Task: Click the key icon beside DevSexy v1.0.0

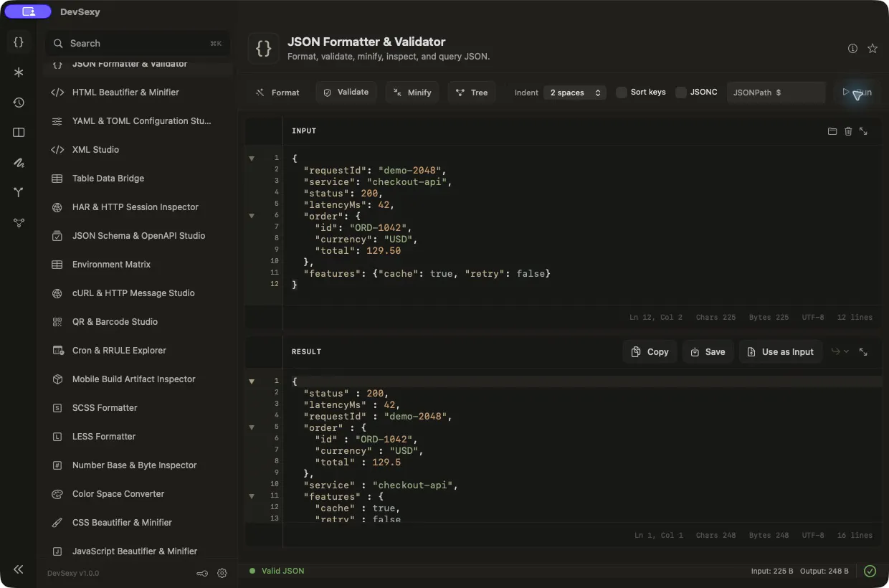Action: 203,573
